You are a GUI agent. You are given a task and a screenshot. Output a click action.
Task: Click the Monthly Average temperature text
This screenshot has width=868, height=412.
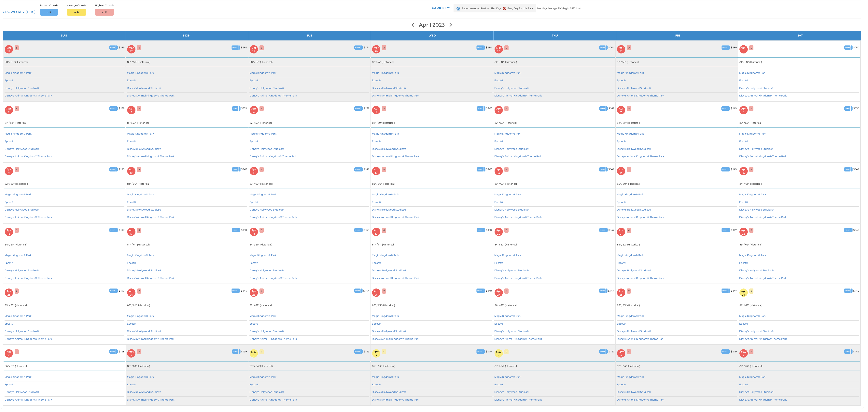pyautogui.click(x=559, y=9)
